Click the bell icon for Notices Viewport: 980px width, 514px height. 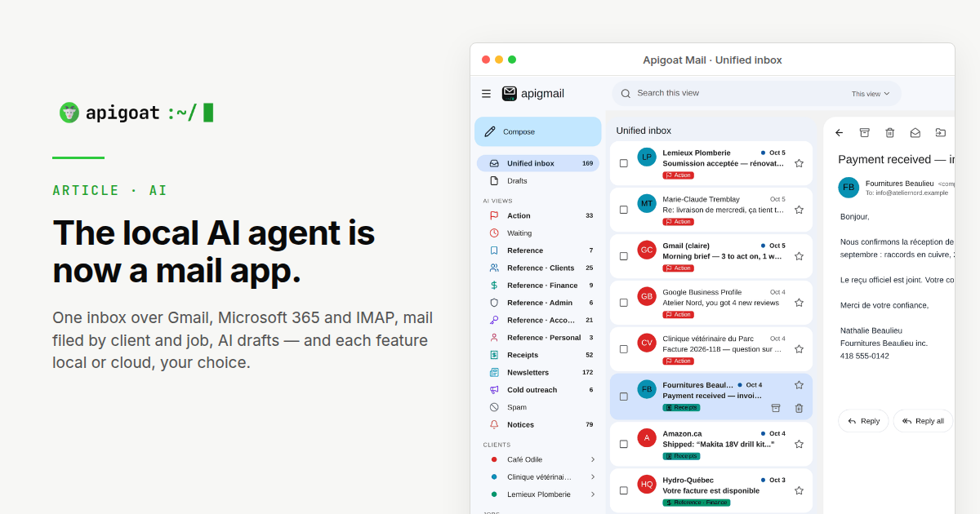click(x=494, y=424)
